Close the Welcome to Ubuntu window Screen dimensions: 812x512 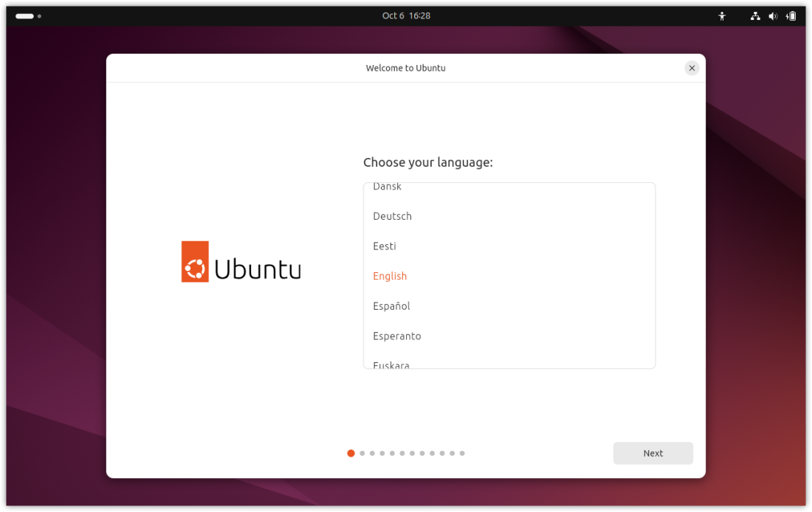coord(692,68)
